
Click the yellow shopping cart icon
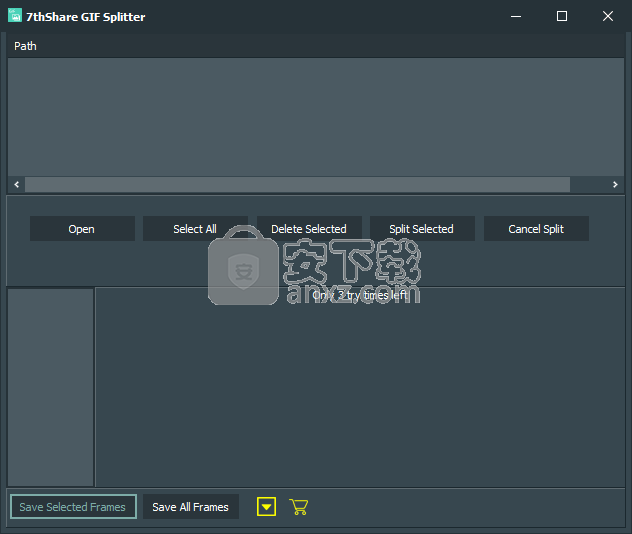click(299, 507)
